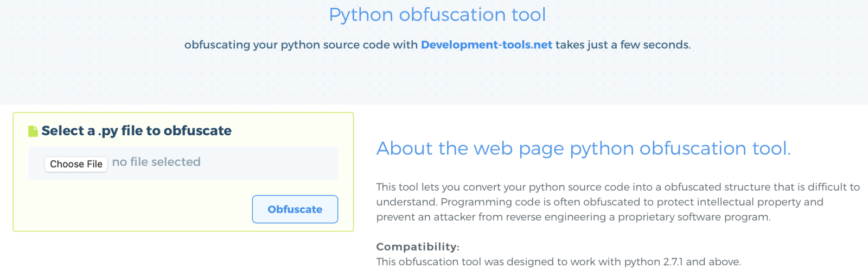Click the python 2.7.1 compatibility sentence
Viewport: 868px width, 275px height.
point(559,262)
